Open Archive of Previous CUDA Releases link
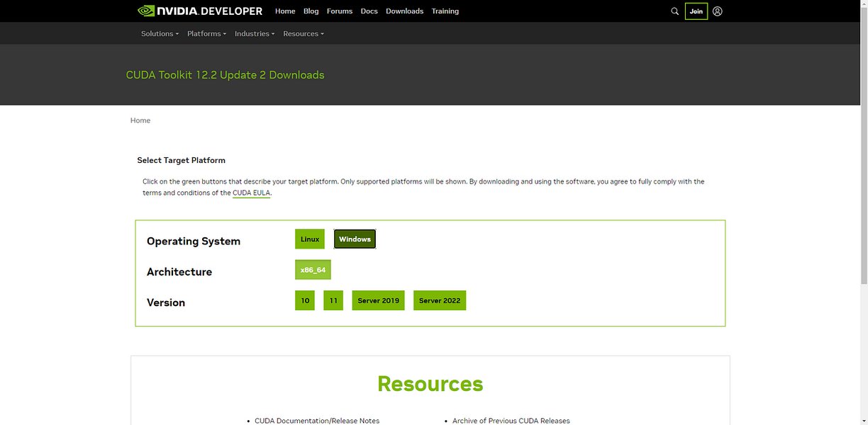 point(511,421)
